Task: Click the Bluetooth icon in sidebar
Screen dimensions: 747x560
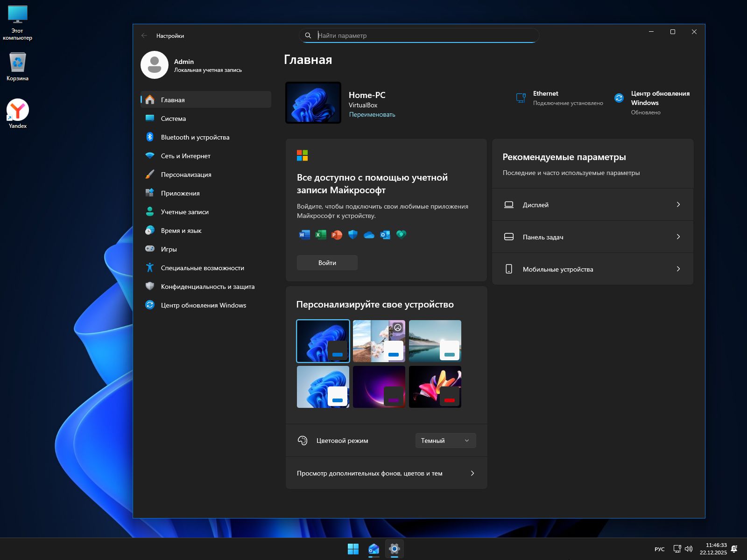Action: pos(150,137)
